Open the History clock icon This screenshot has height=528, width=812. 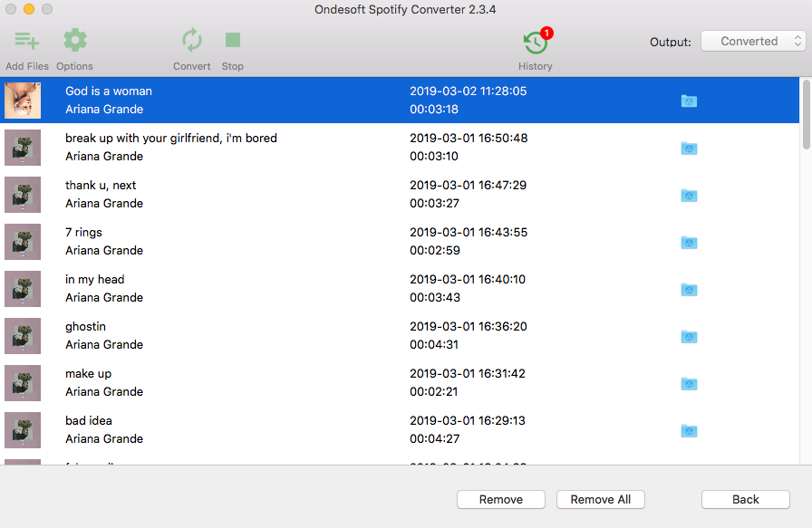[x=536, y=43]
